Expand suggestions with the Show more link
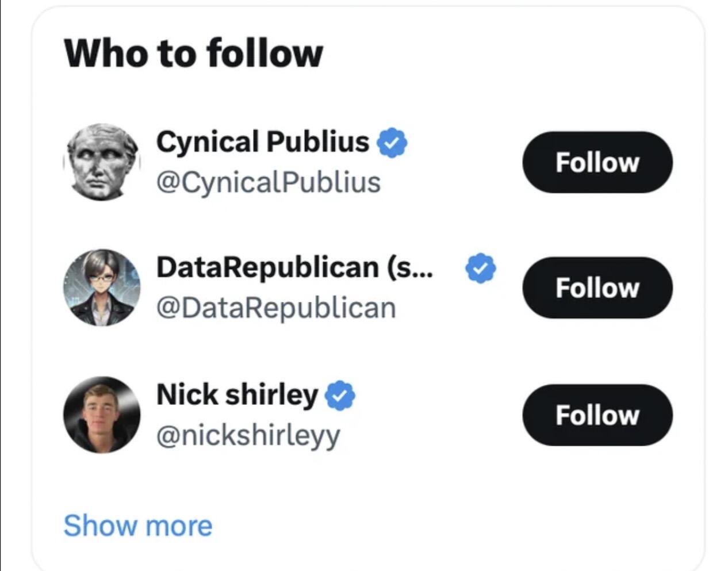This screenshot has height=571, width=728. 138,526
